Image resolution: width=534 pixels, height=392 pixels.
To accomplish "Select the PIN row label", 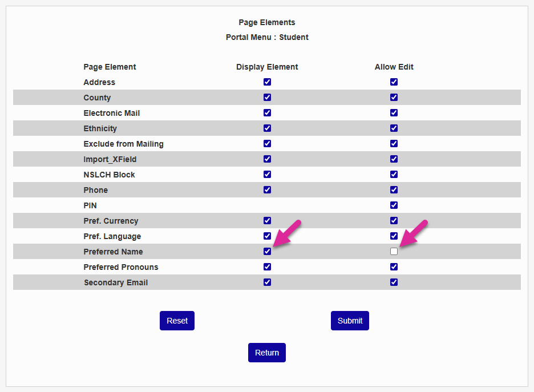I will [90, 206].
